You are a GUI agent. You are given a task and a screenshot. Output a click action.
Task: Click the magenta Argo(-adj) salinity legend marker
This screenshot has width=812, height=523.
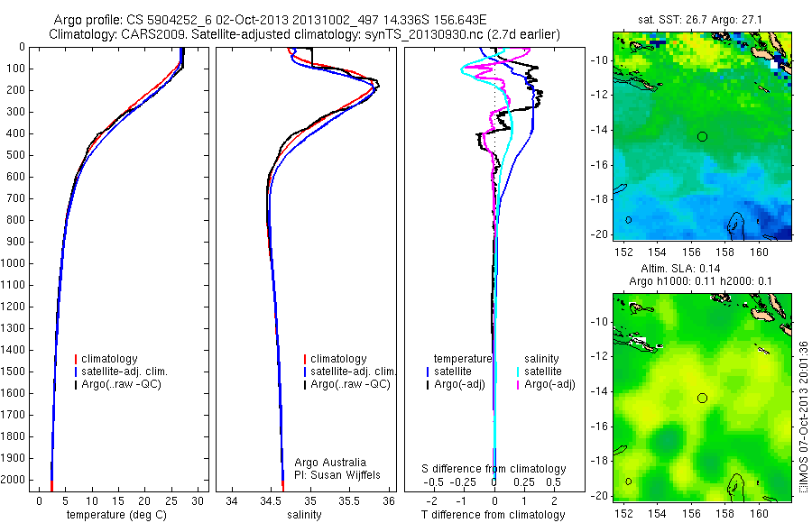(518, 385)
